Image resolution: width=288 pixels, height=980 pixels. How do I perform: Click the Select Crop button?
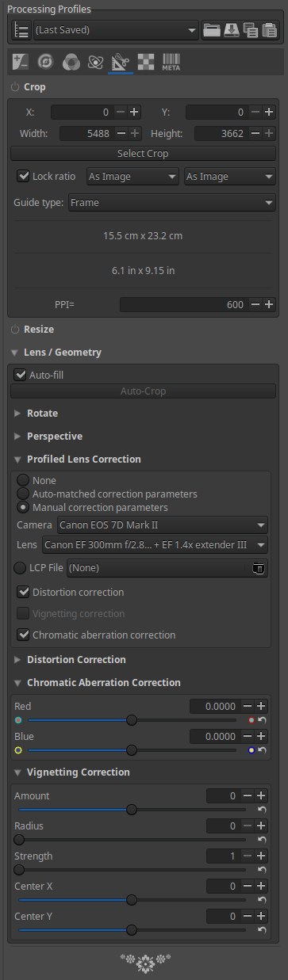click(143, 154)
